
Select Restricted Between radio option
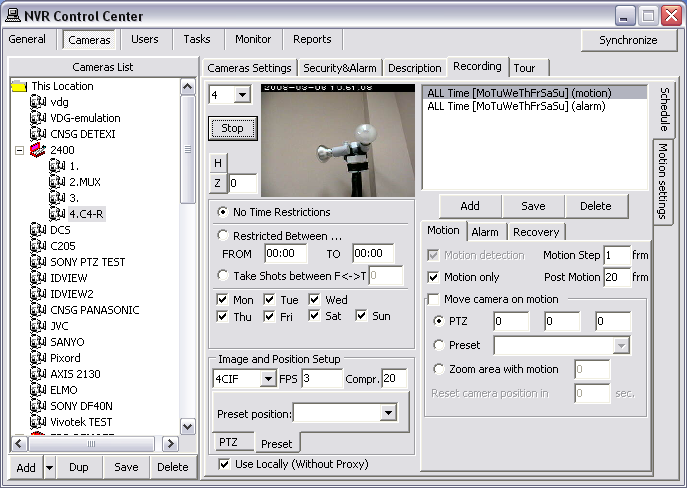coord(222,235)
